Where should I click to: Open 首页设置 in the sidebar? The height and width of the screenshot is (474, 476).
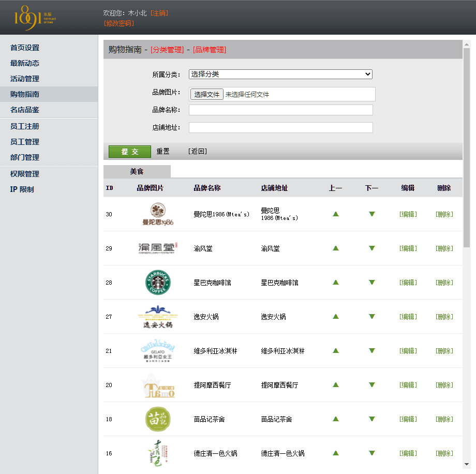[25, 48]
